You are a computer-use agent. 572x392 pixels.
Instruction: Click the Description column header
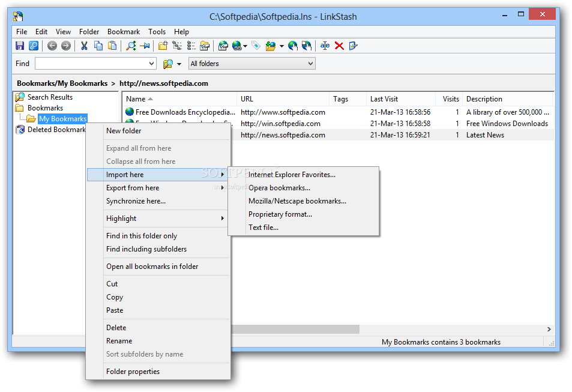pos(507,99)
